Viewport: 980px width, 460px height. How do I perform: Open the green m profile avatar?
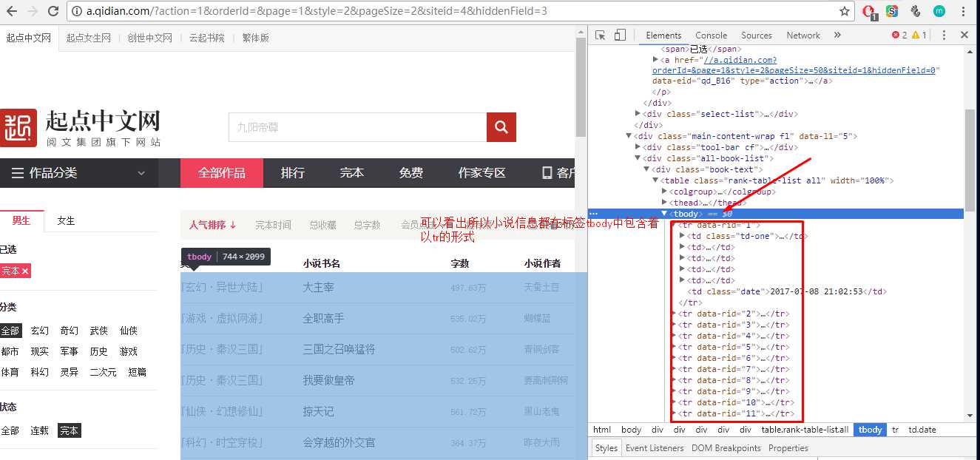pos(939,11)
